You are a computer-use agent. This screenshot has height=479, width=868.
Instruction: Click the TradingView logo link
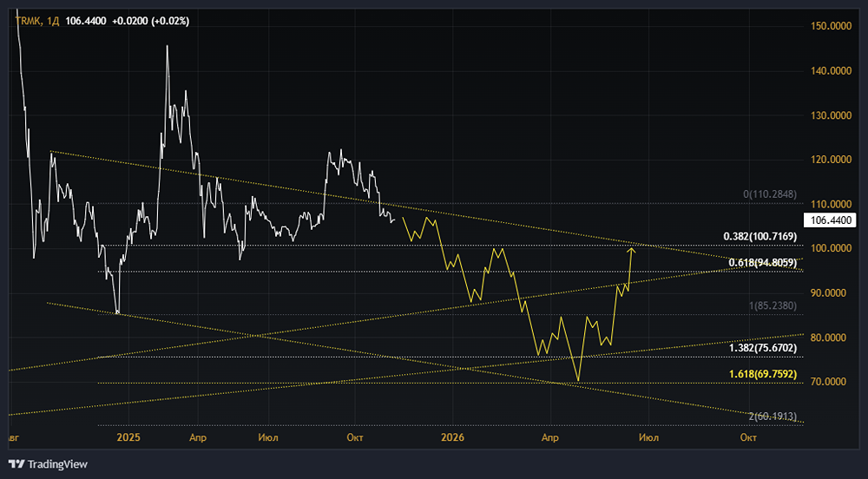(48, 464)
